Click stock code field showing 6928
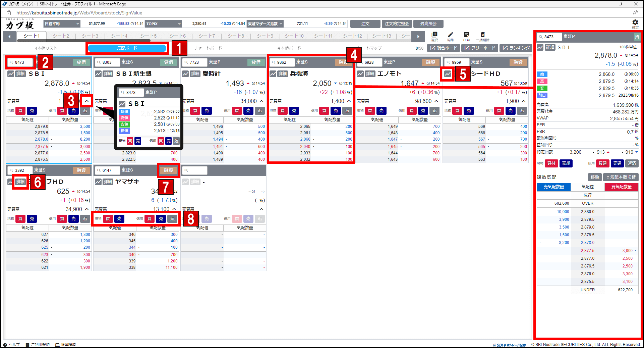Image resolution: width=644 pixels, height=348 pixels. click(370, 62)
